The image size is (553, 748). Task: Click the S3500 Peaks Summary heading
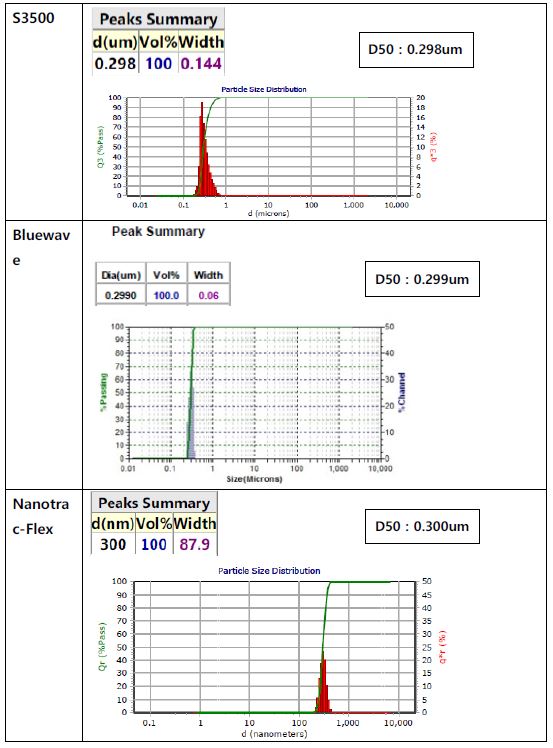(x=158, y=19)
